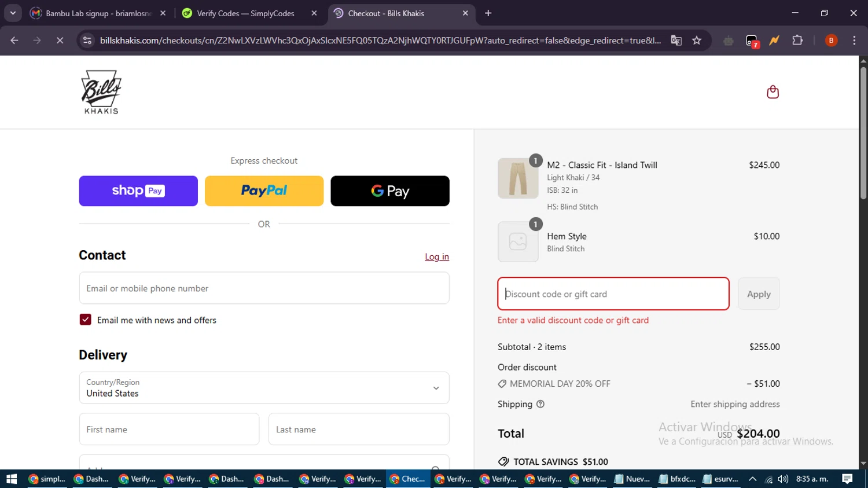Open the bfxdc... taskbar item
The image size is (868, 488).
677,479
